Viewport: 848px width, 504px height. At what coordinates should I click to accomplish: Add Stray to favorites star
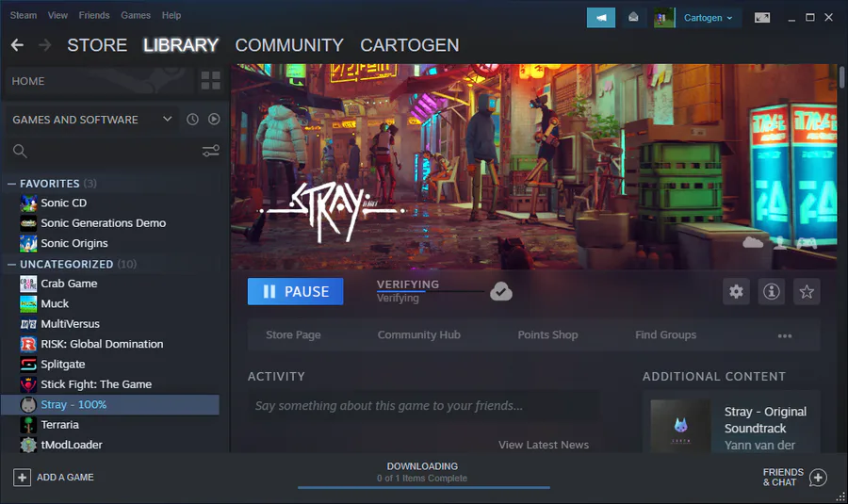click(807, 292)
